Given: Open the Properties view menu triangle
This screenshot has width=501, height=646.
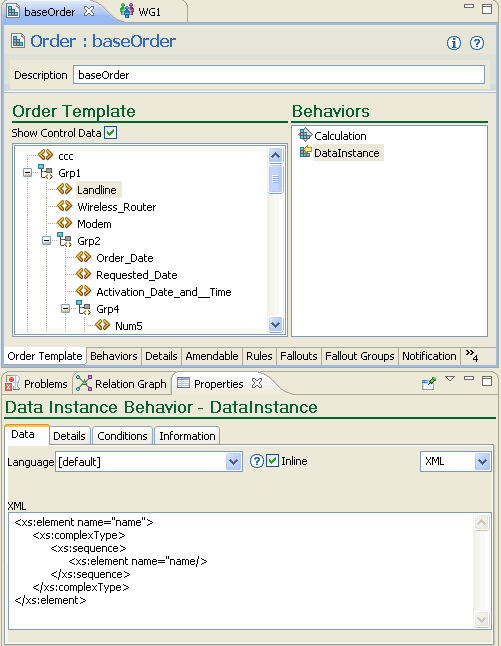Looking at the screenshot, I should [450, 379].
